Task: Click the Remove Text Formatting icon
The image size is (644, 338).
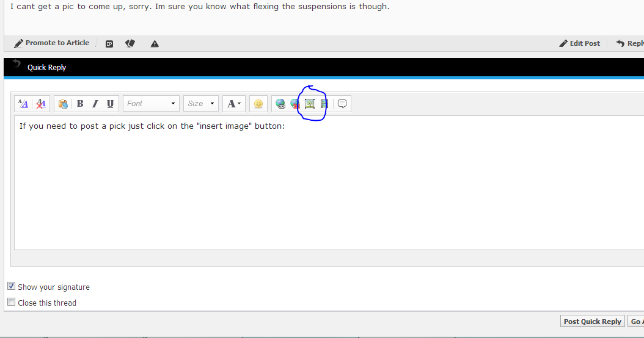Action: pos(41,104)
